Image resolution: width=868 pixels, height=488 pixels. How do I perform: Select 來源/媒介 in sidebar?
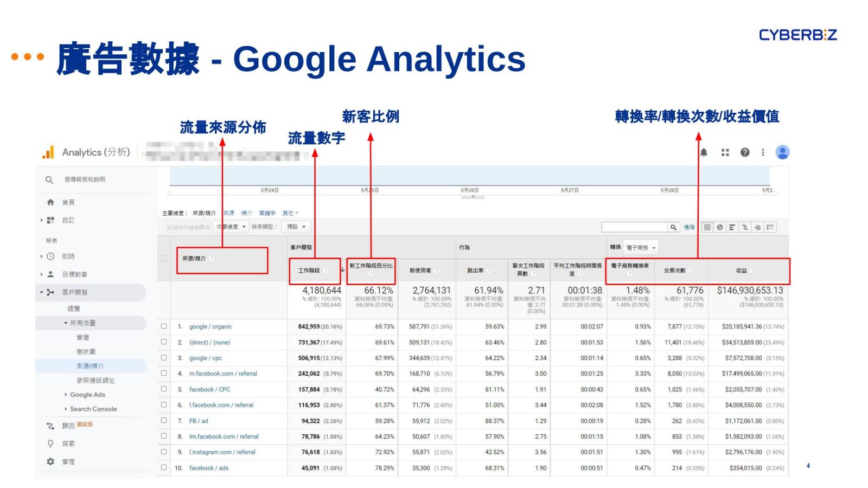click(x=90, y=367)
